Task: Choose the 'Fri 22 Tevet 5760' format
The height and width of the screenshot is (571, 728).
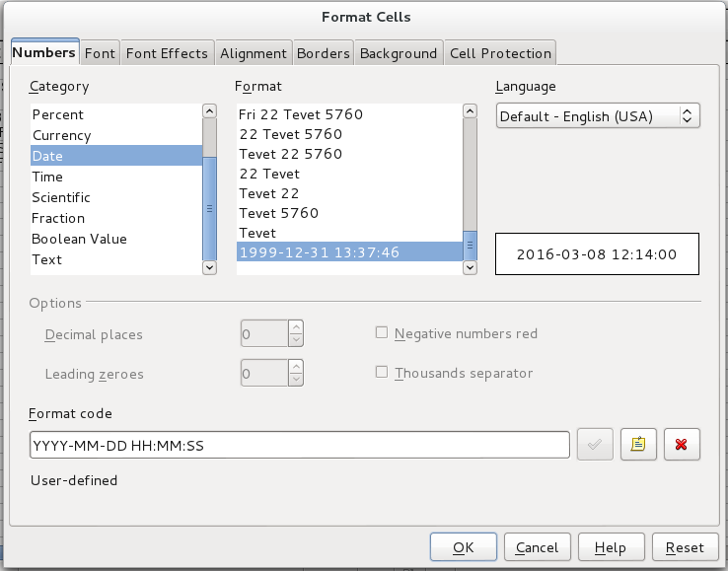Action: click(x=301, y=114)
